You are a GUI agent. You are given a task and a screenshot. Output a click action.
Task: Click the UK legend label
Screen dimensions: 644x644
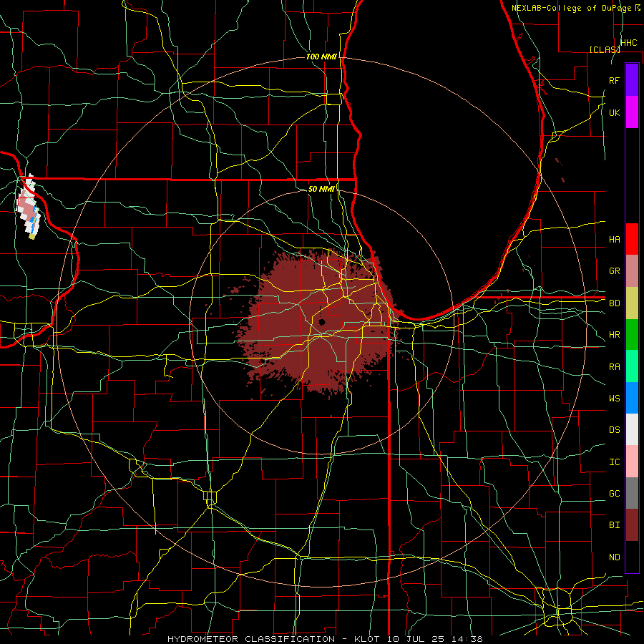click(x=614, y=112)
